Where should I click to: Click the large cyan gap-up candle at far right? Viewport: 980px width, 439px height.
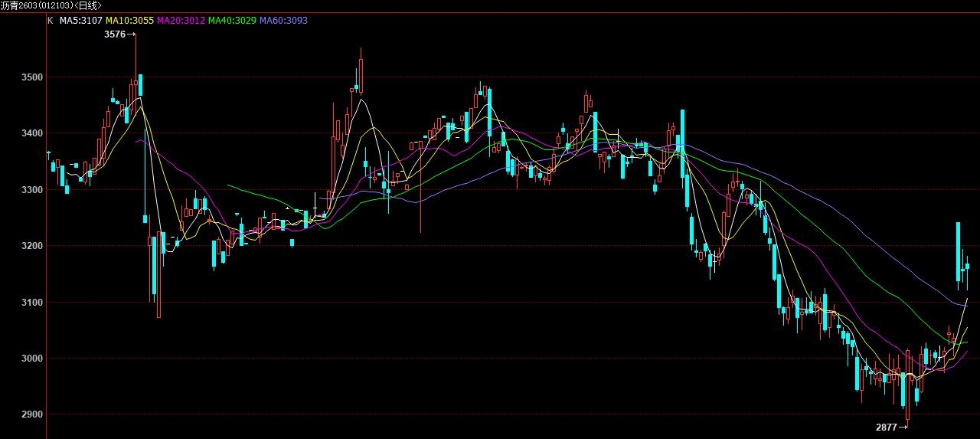click(958, 251)
